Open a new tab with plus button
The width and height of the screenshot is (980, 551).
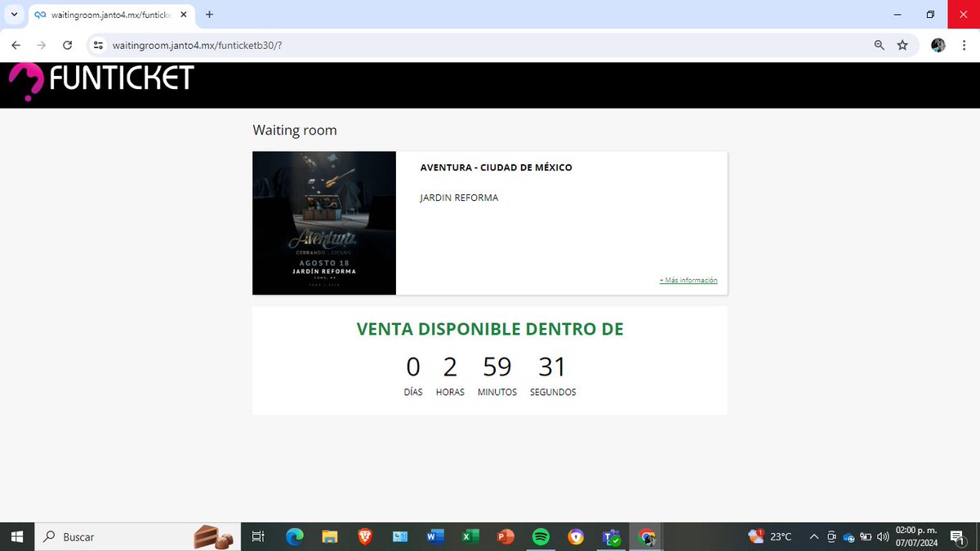[x=210, y=15]
